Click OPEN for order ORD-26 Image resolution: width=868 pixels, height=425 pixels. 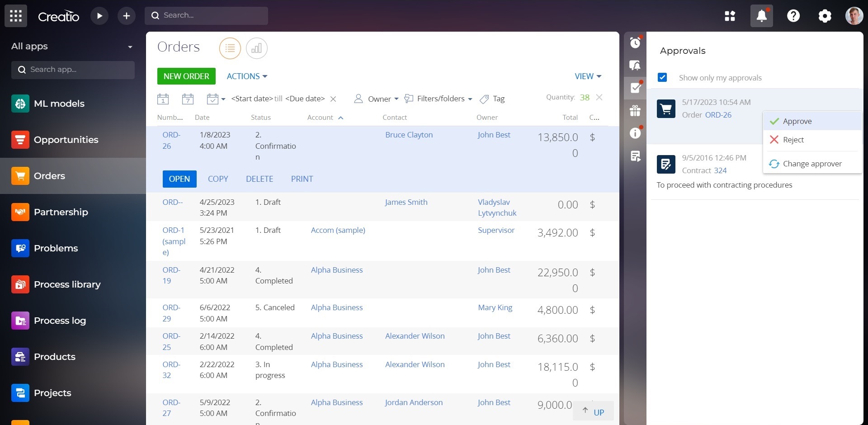(x=179, y=179)
